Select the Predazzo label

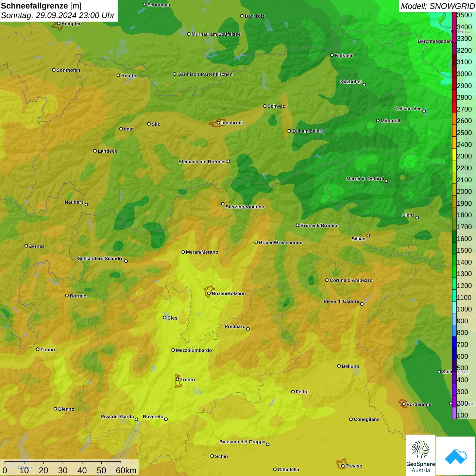[235, 326]
